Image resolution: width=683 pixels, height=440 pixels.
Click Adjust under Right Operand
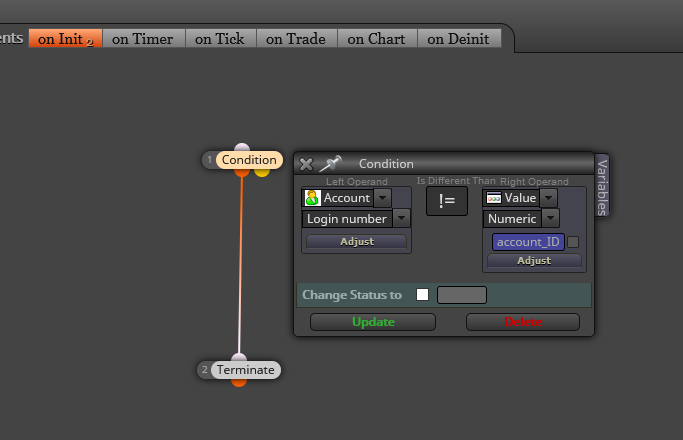pyautogui.click(x=534, y=261)
